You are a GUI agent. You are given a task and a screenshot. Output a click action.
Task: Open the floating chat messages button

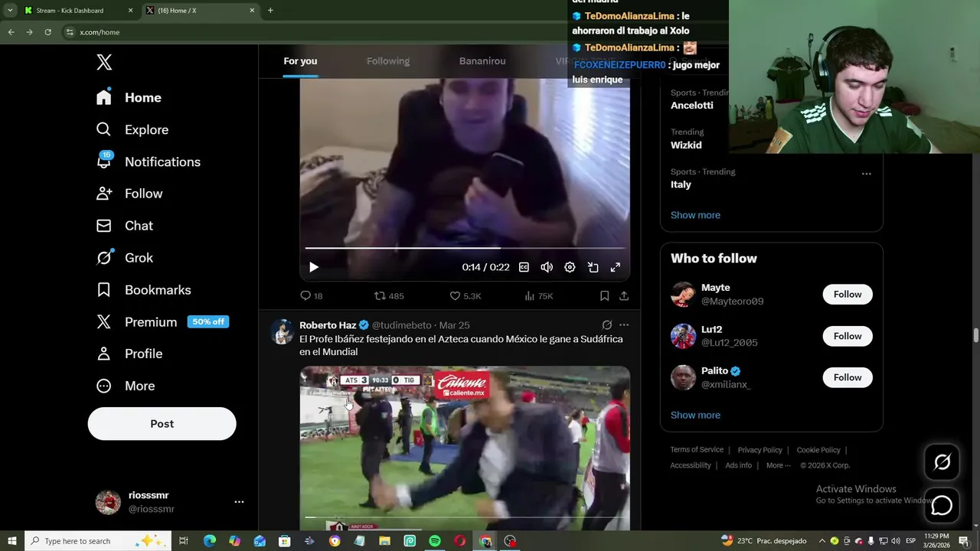(x=942, y=506)
